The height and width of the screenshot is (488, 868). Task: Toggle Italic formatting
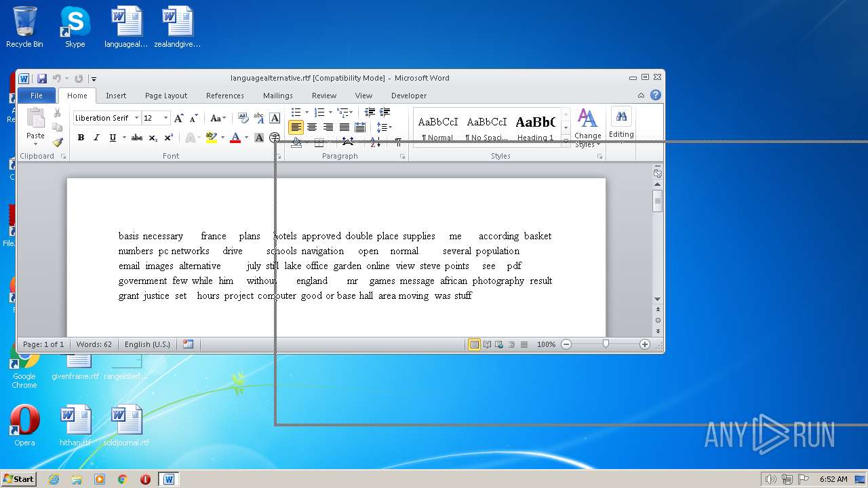[x=96, y=138]
